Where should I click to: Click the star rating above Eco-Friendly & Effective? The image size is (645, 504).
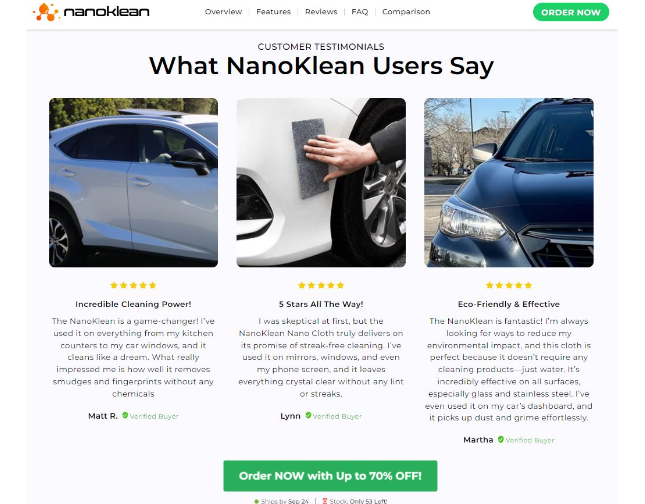tap(509, 285)
